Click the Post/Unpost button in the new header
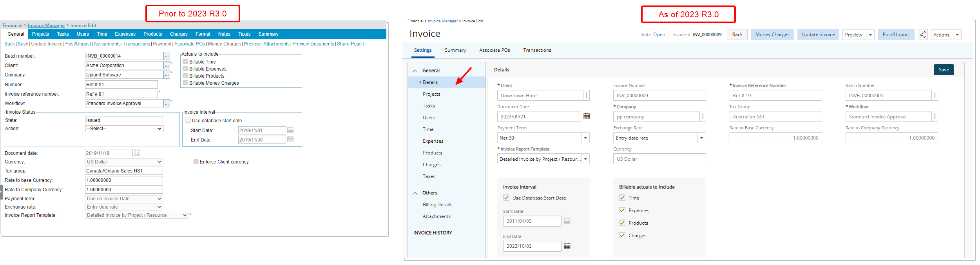Image resolution: width=980 pixels, height=265 pixels. pyautogui.click(x=896, y=34)
